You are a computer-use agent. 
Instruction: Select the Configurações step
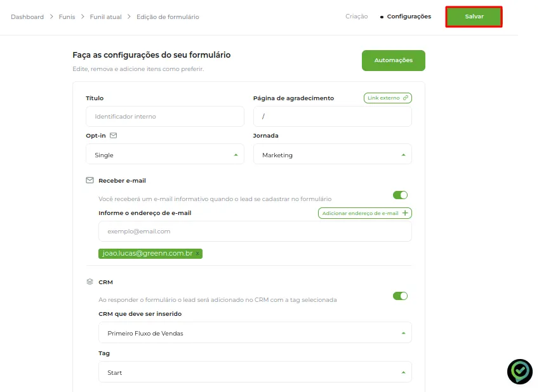click(409, 16)
